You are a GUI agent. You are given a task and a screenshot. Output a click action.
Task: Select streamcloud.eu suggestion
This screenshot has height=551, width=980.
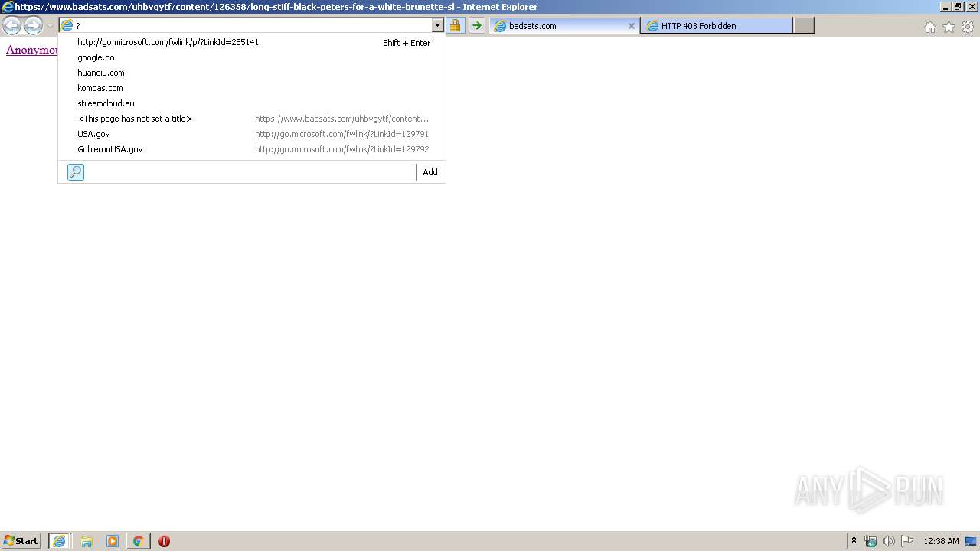coord(252,103)
